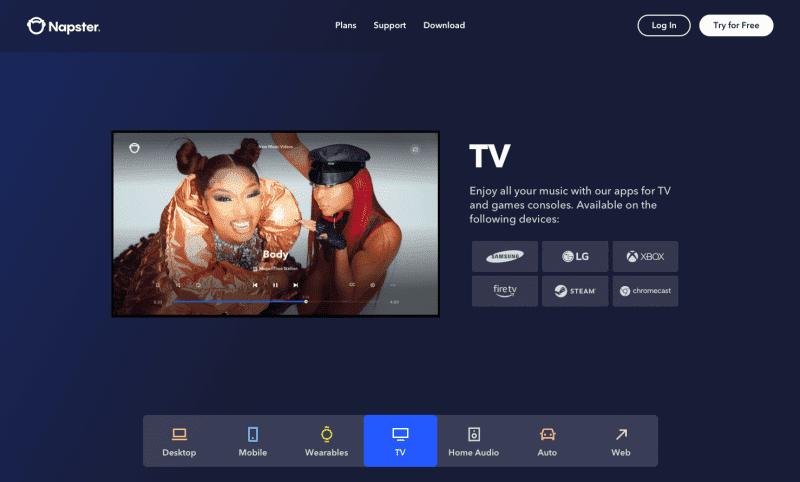Viewport: 800px width, 482px height.
Task: Select the Samsung device tile
Action: tap(505, 256)
